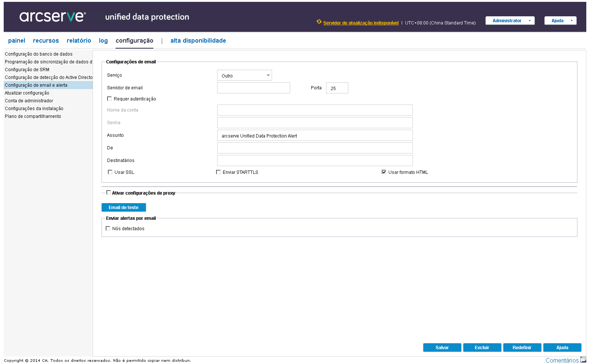Switch to the recursos tab

point(46,41)
